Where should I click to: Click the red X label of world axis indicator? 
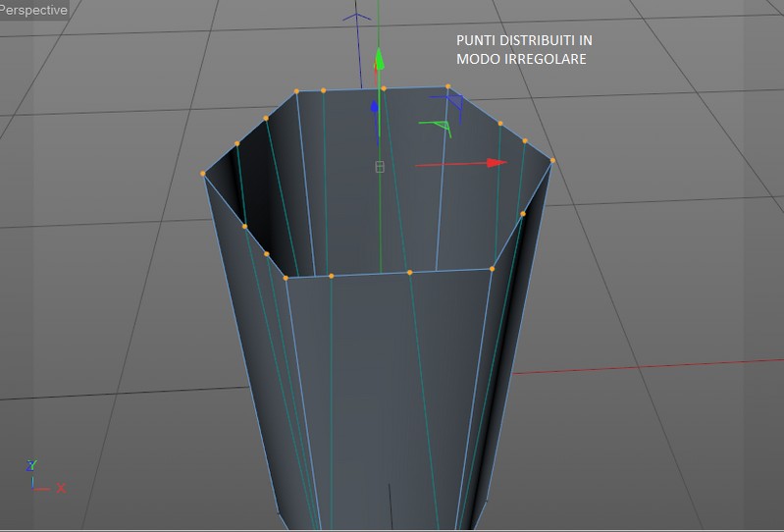pyautogui.click(x=61, y=488)
